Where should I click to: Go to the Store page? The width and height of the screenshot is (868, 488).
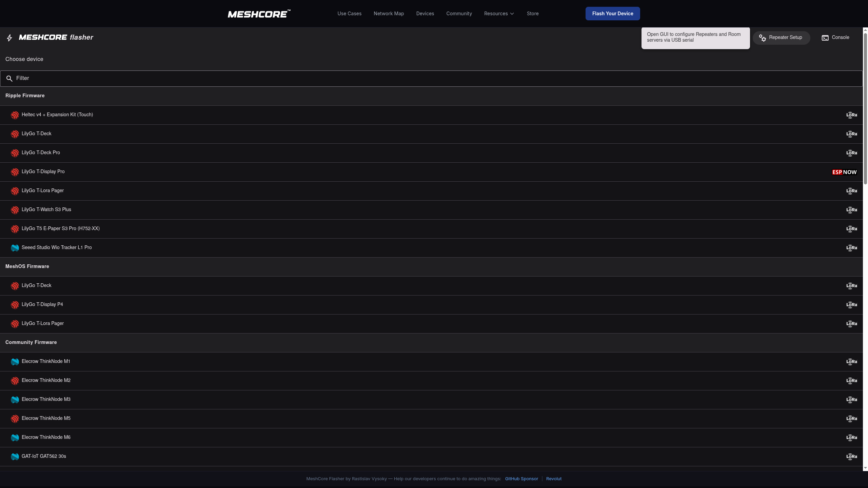click(x=532, y=14)
